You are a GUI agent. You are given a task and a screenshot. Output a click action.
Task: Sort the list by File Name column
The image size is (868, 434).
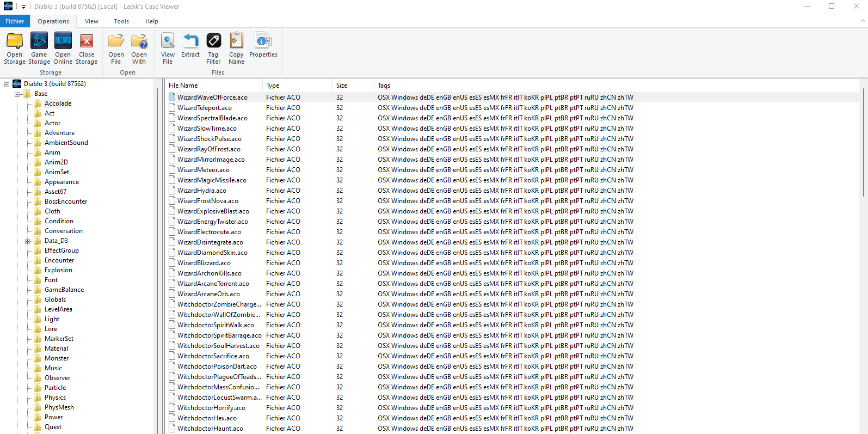(x=213, y=85)
